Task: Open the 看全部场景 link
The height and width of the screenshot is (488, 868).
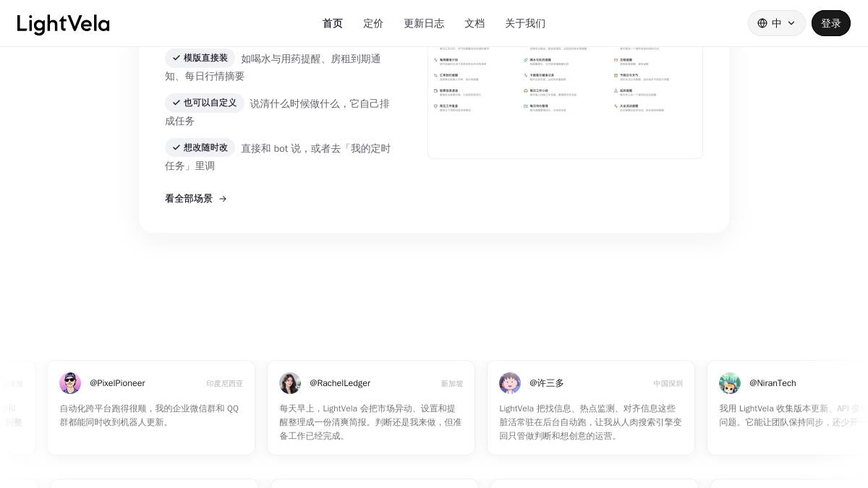Action: (196, 198)
